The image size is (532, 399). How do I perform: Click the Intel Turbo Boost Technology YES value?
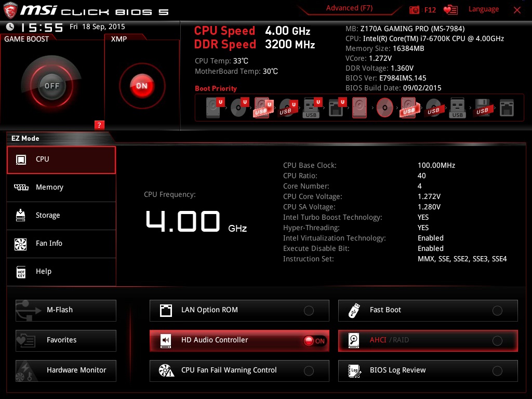point(423,218)
